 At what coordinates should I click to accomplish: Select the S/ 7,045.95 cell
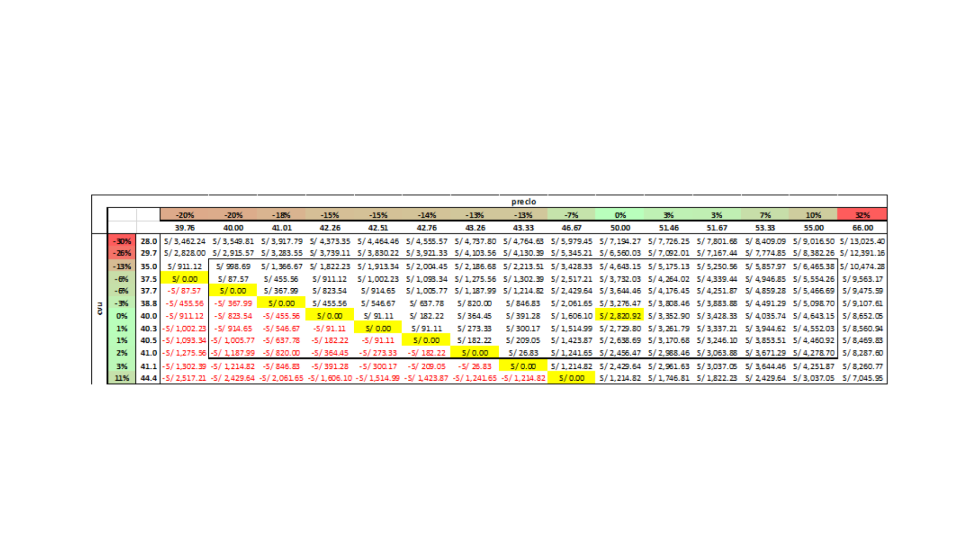(x=862, y=378)
